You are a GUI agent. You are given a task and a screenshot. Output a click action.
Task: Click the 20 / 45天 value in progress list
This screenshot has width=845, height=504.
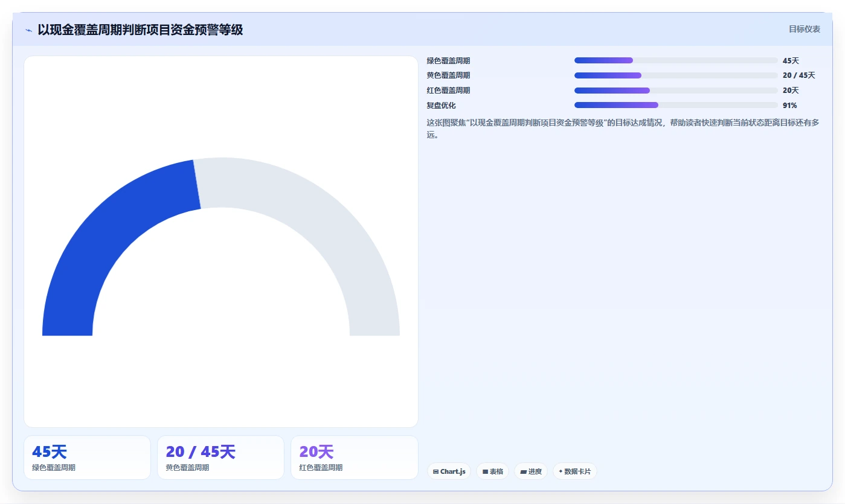click(x=798, y=75)
